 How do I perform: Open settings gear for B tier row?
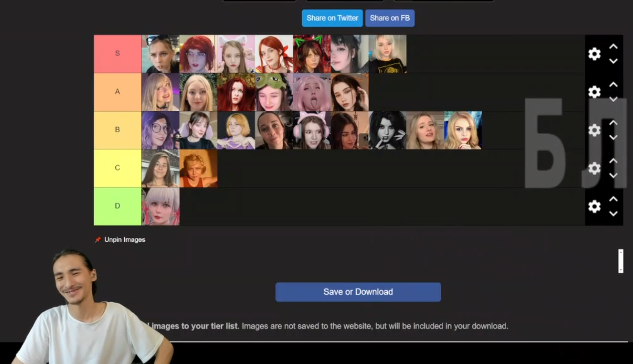pyautogui.click(x=594, y=130)
